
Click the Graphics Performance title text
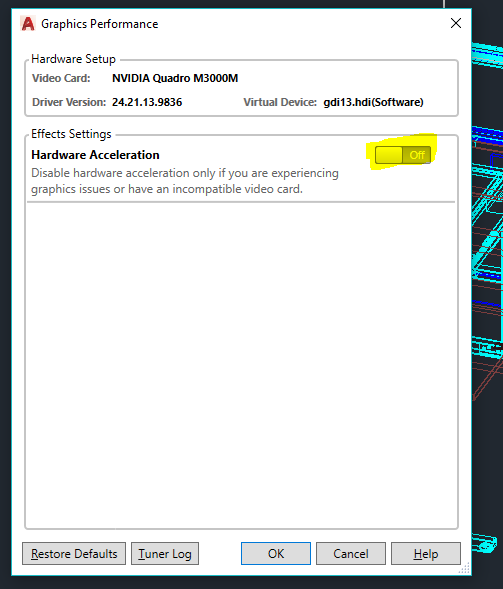pos(100,24)
